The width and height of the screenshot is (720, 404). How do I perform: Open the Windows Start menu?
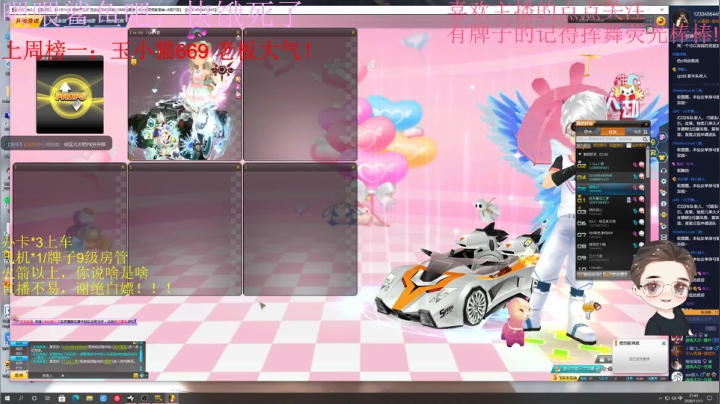click(x=7, y=398)
